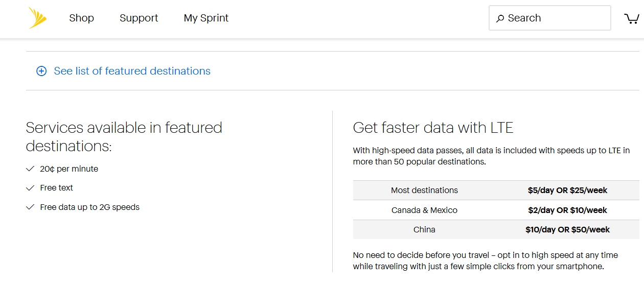Click checkmark next to Free text

pos(30,188)
